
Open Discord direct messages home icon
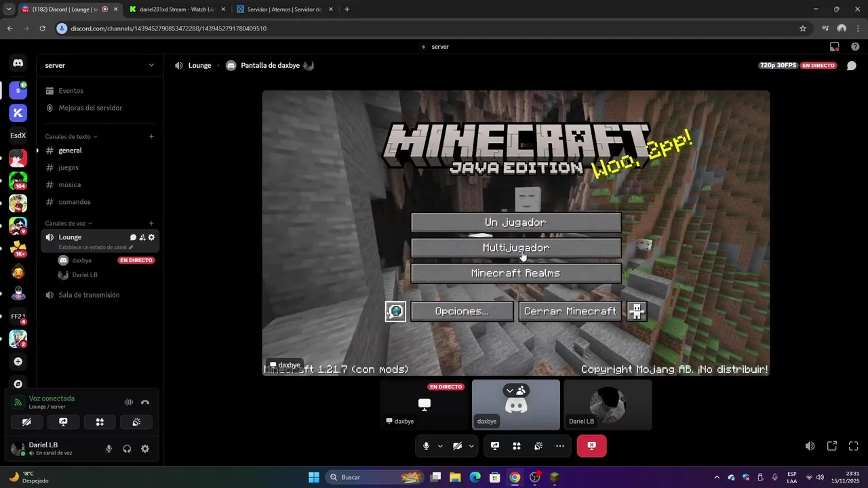tap(18, 63)
